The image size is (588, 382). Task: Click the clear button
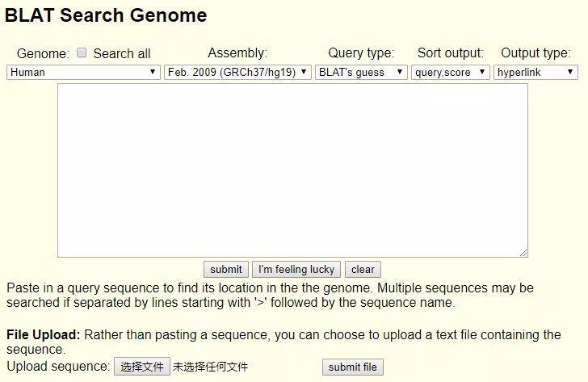coord(363,269)
